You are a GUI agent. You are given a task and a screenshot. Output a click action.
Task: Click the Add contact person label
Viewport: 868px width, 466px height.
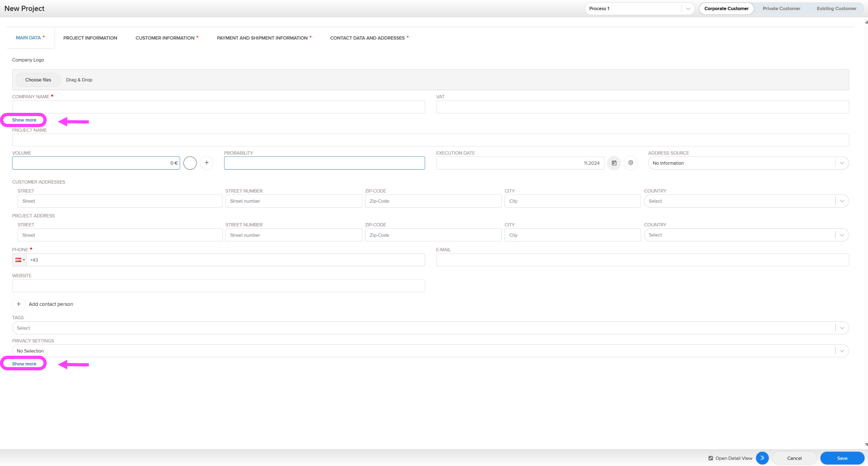coord(51,304)
